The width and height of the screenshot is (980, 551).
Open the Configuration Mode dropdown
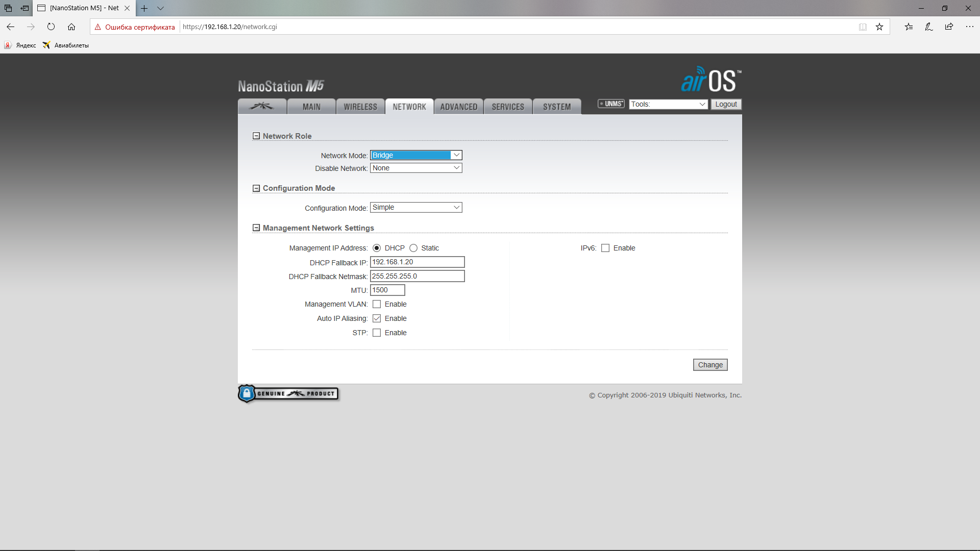pyautogui.click(x=416, y=208)
